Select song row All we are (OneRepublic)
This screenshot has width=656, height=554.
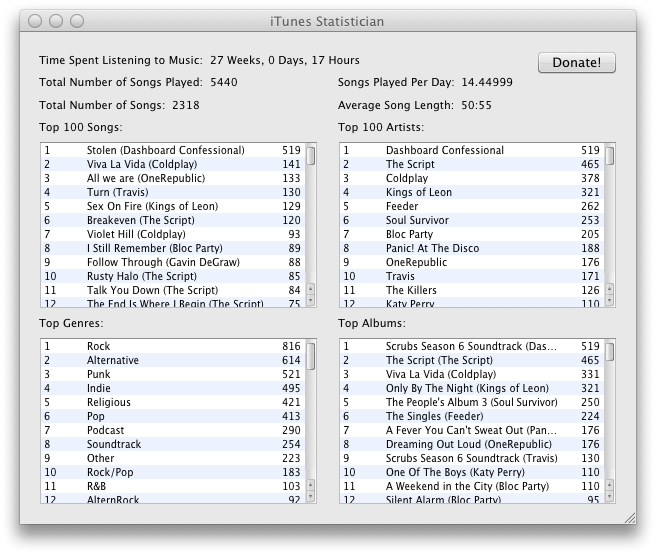[173, 178]
